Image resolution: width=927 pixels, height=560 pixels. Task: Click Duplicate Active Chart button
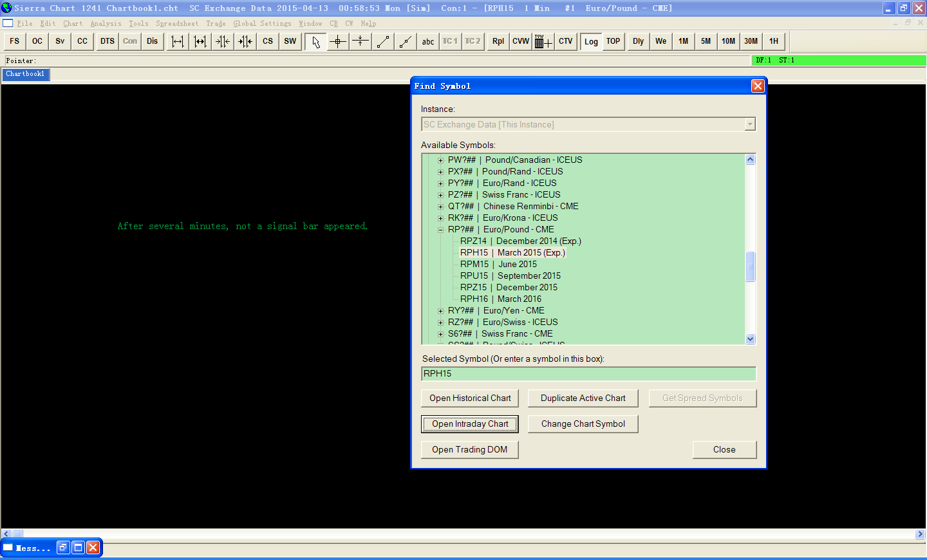point(583,398)
